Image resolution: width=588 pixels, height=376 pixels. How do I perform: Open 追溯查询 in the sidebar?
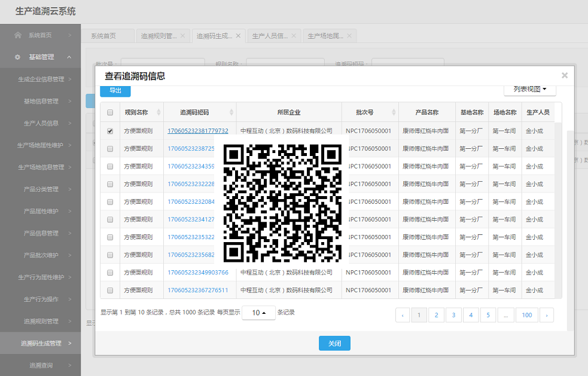pyautogui.click(x=41, y=365)
